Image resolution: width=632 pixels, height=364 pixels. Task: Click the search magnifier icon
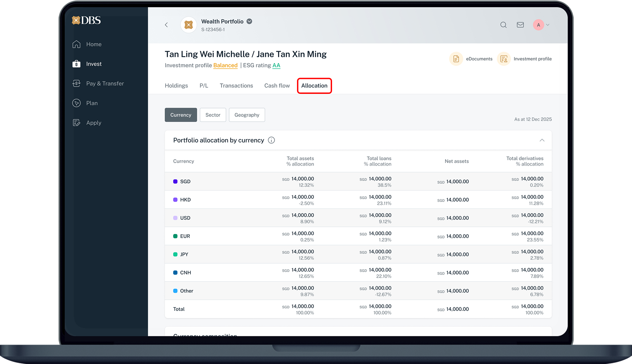503,25
